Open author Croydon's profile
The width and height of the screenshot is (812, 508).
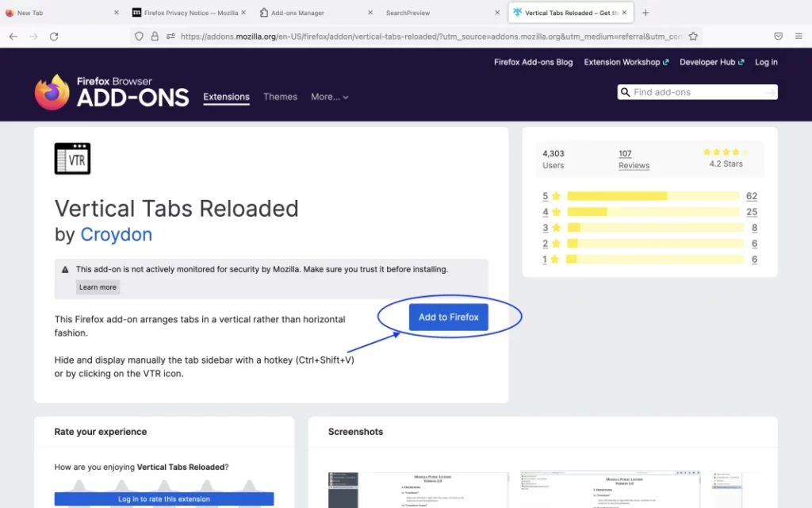(x=116, y=234)
